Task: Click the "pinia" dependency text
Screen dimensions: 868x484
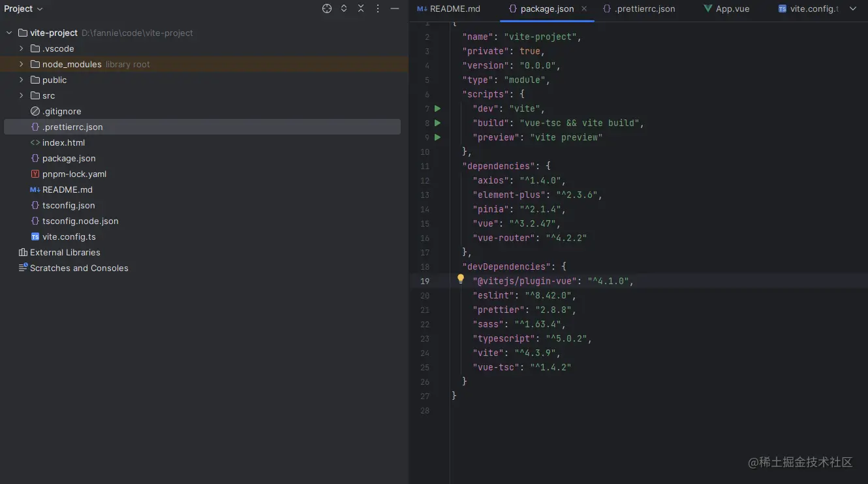Action: click(491, 209)
